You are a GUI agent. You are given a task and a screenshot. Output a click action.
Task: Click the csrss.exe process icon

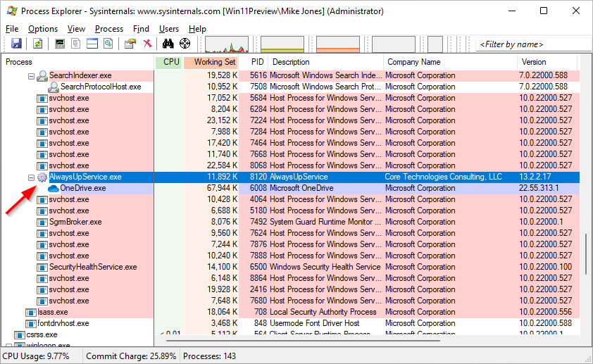tap(19, 335)
